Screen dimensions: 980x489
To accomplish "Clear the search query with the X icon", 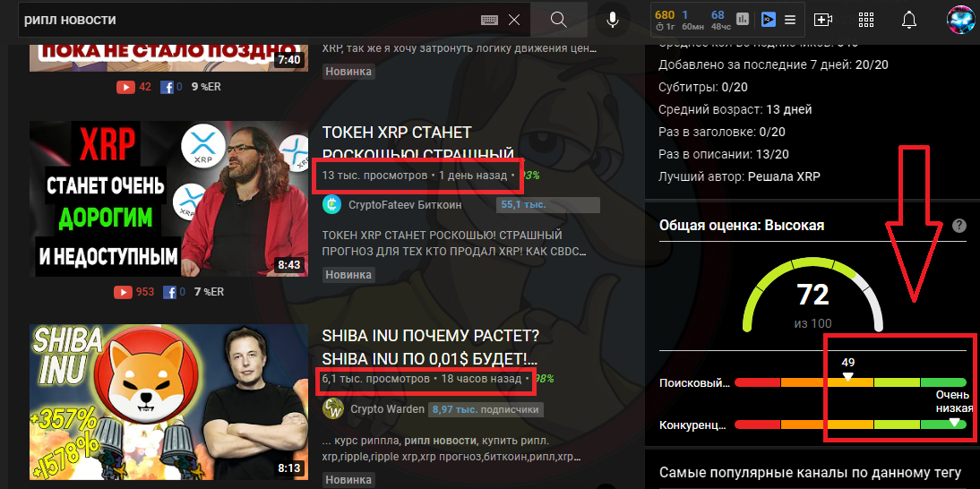I will click(x=514, y=20).
